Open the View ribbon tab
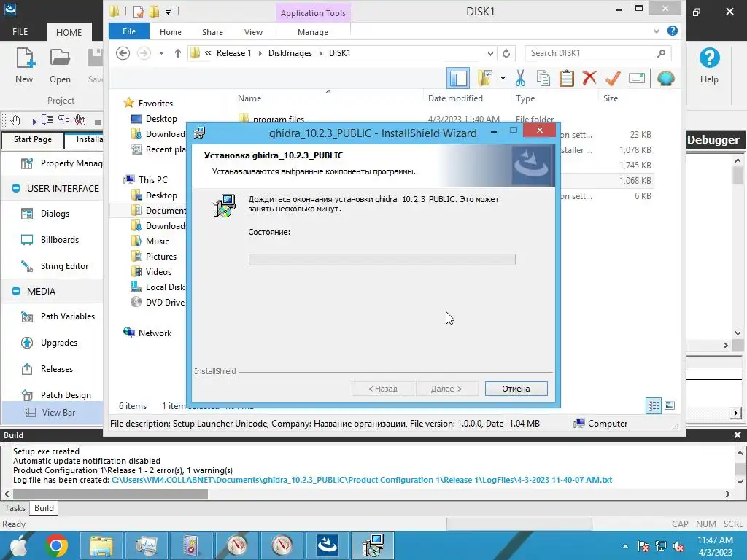Screen dimensions: 747x560 (x=253, y=32)
